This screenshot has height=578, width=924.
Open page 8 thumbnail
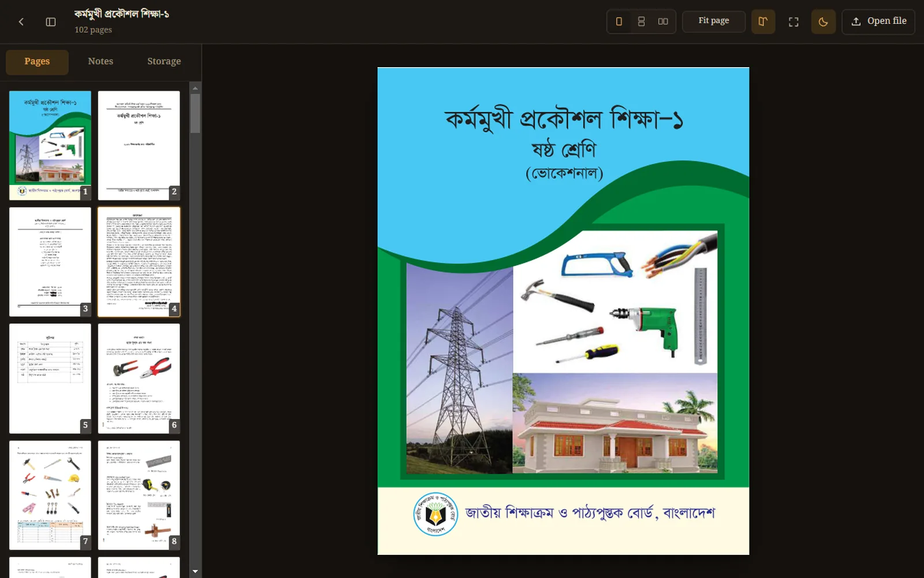coord(139,495)
